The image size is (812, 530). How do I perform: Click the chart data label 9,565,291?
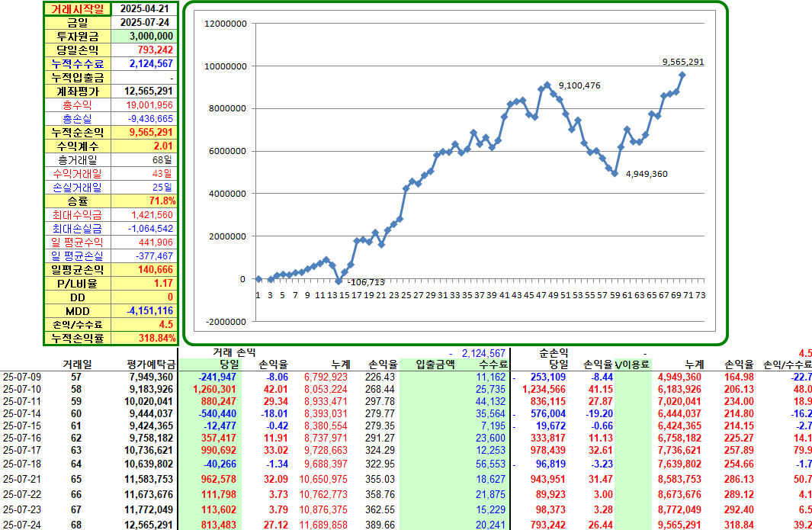683,62
